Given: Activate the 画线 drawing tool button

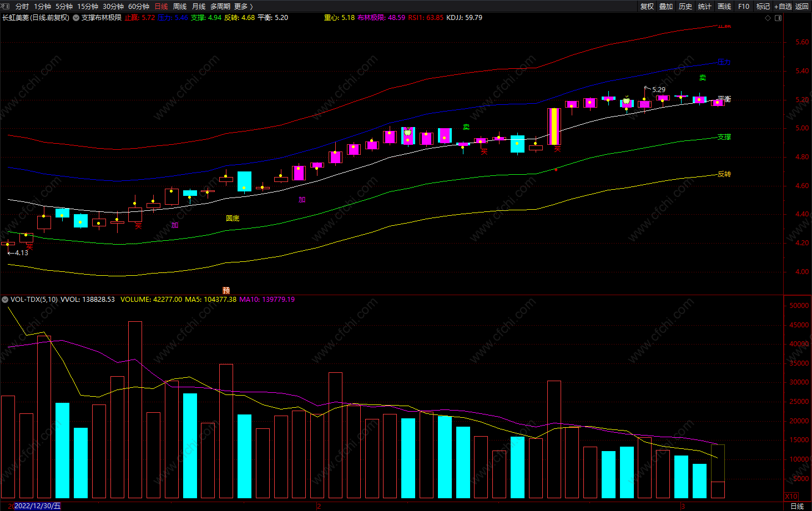Looking at the screenshot, I should pyautogui.click(x=724, y=6).
